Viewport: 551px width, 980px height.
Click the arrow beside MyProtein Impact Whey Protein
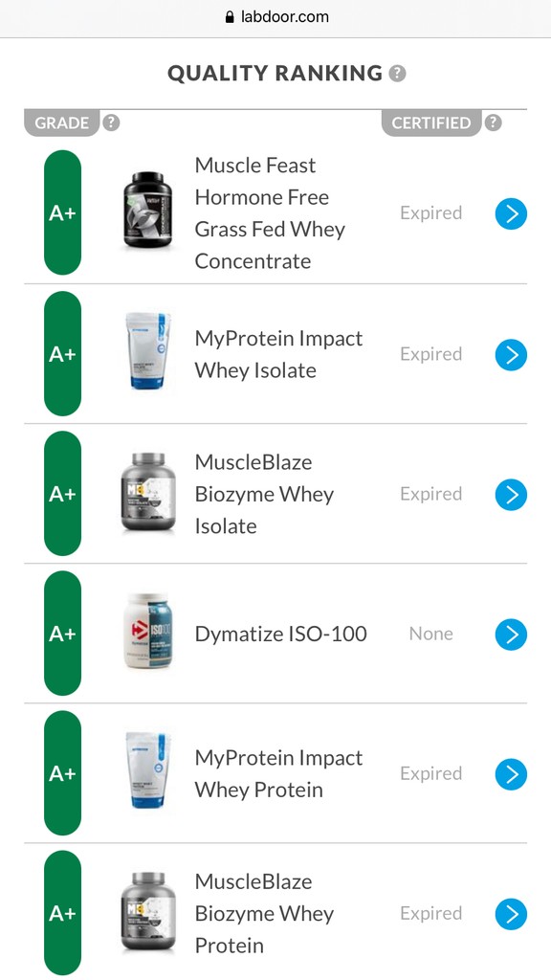click(511, 774)
